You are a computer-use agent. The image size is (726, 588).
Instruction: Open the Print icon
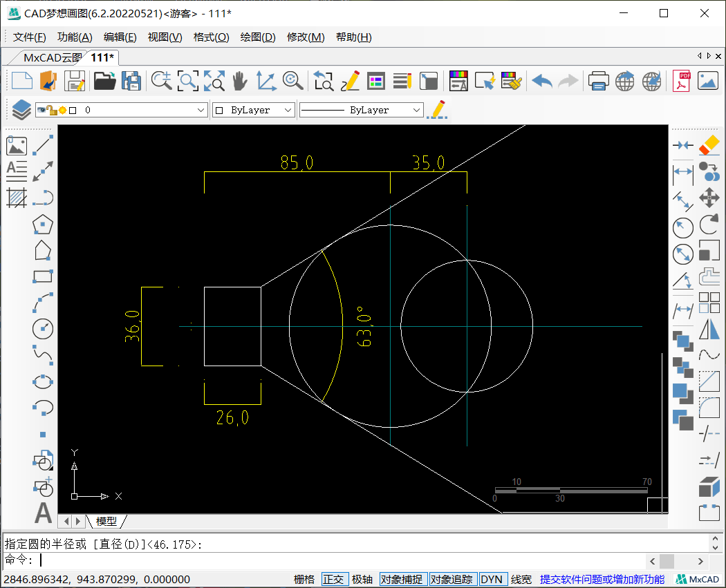[598, 82]
